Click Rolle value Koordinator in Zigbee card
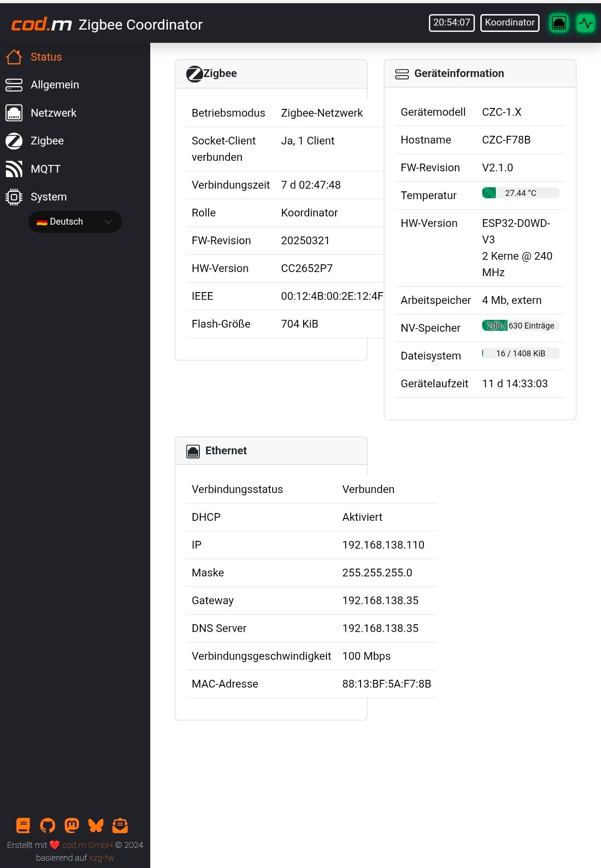Screen dimensions: 601x868 pos(310,213)
